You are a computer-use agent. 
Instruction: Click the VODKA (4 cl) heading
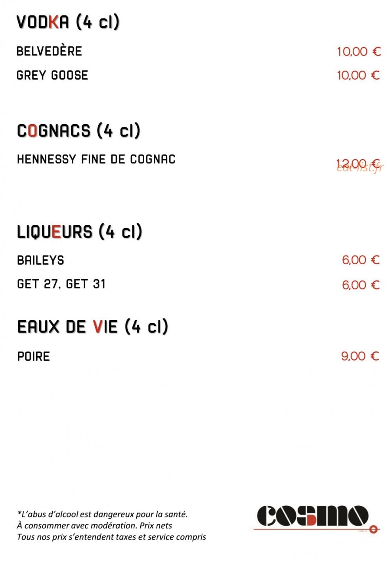click(x=68, y=22)
